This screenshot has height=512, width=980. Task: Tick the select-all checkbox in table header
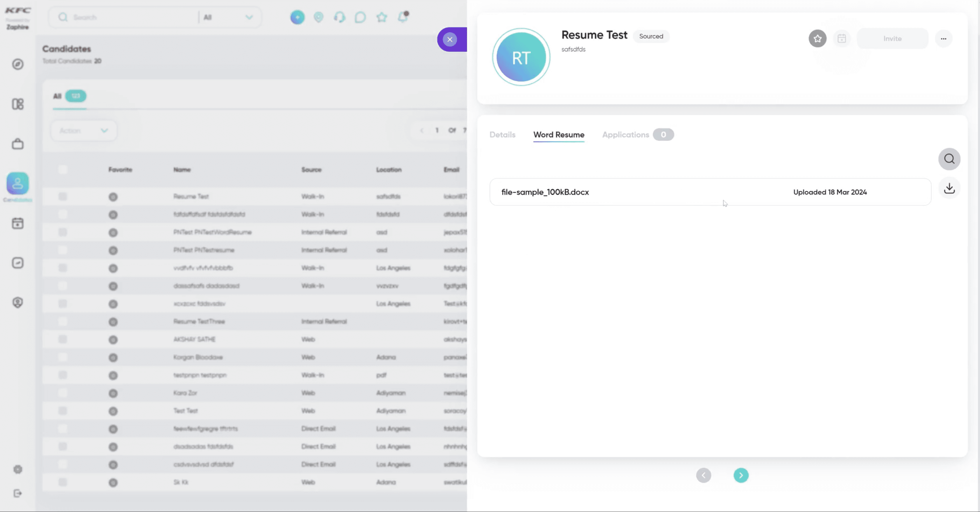[63, 170]
